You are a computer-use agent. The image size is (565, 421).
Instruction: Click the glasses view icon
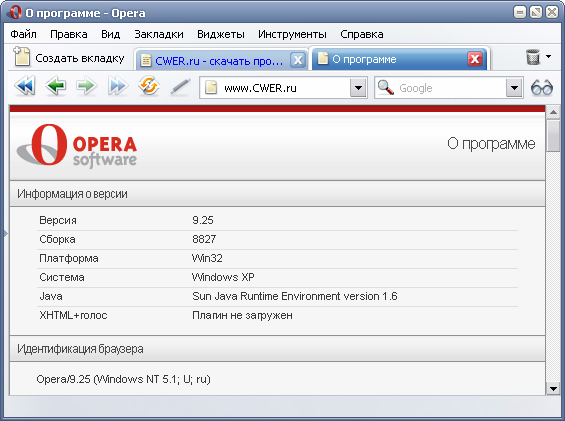tap(542, 88)
